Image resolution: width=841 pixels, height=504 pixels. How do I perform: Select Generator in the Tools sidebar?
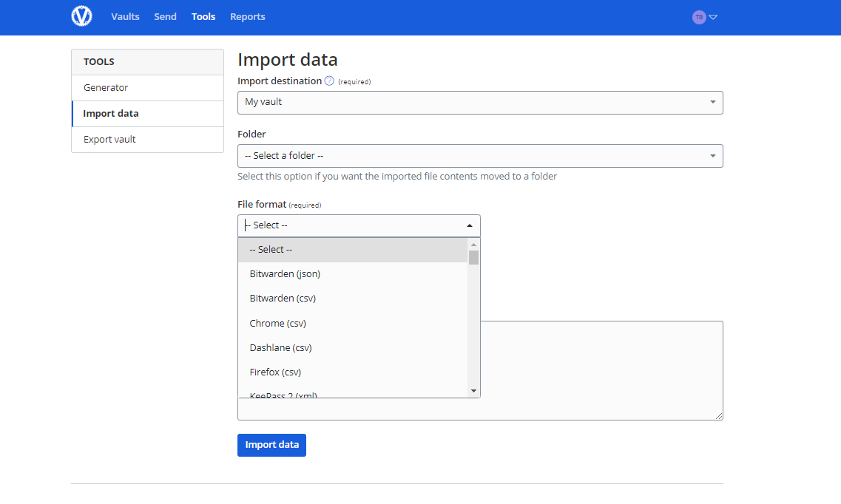[x=147, y=88]
